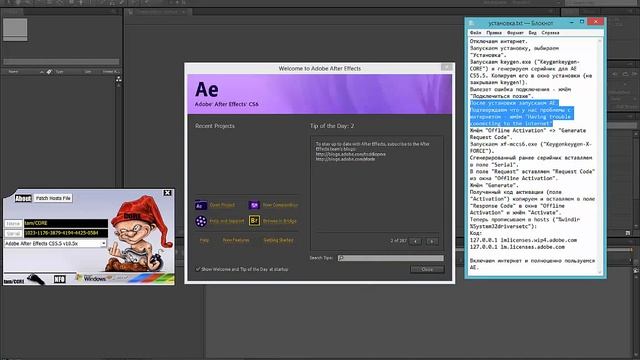Viewport: 640px width, 360px height.
Task: Show the next tip with the right arrow
Action: (432, 241)
